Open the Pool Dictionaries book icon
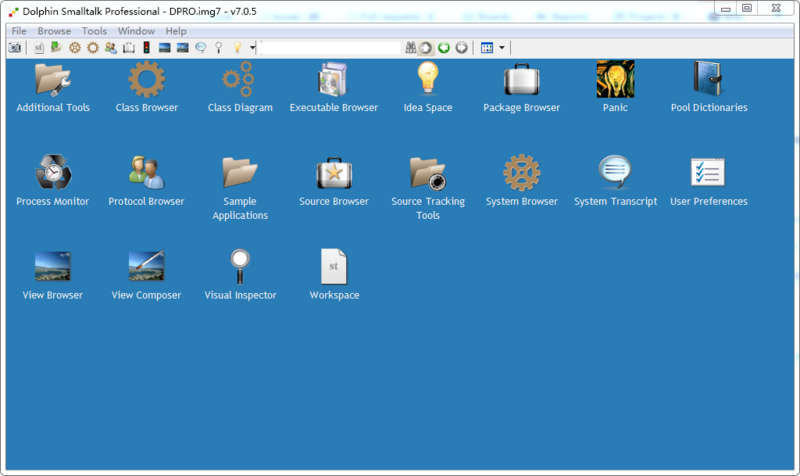Screen dimensions: 800x476 coord(708,79)
